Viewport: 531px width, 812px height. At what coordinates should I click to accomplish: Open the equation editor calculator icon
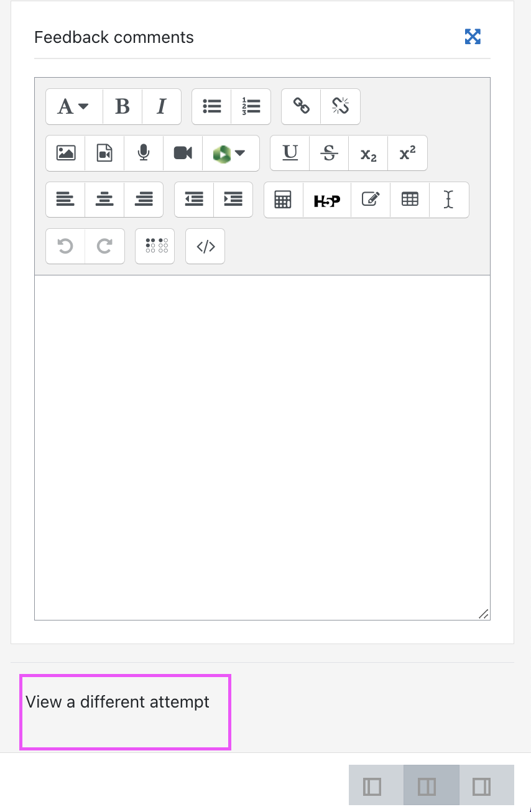(x=284, y=200)
